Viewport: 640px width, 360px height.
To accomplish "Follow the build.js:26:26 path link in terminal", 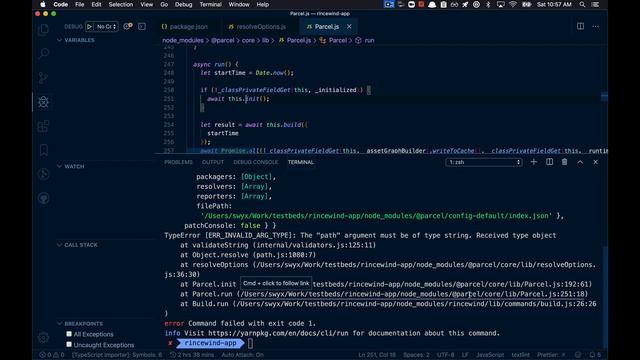I will coord(416,304).
